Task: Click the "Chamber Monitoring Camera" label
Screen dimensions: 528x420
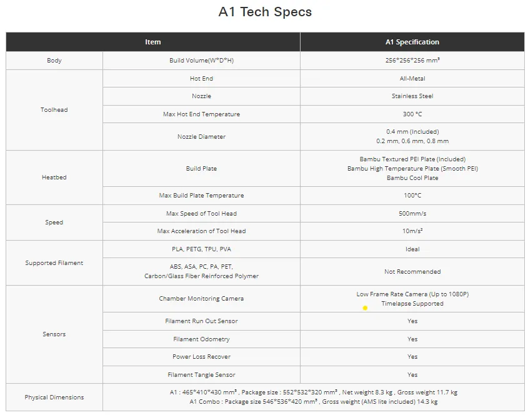Action: pyautogui.click(x=201, y=299)
